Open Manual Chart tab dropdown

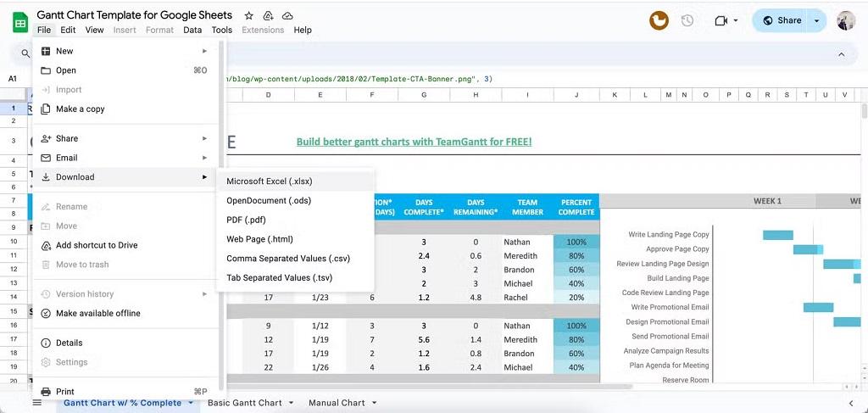(x=374, y=403)
